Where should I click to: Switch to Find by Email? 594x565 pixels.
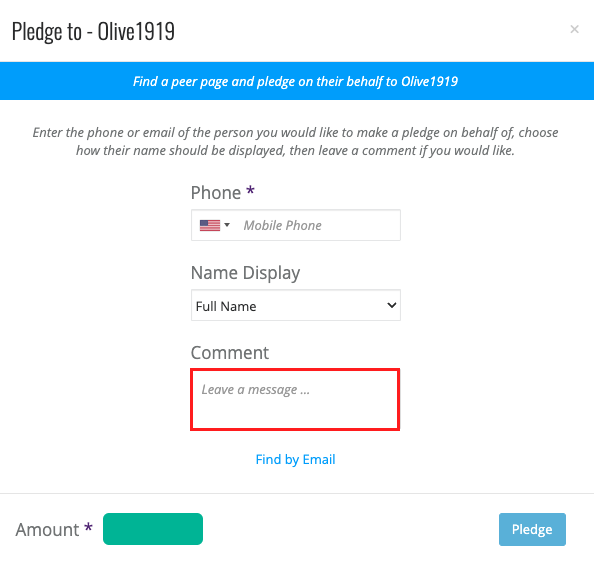click(x=295, y=460)
